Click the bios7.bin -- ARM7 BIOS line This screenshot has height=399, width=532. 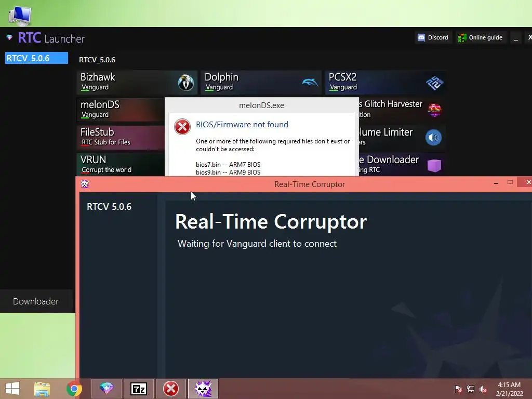(228, 165)
